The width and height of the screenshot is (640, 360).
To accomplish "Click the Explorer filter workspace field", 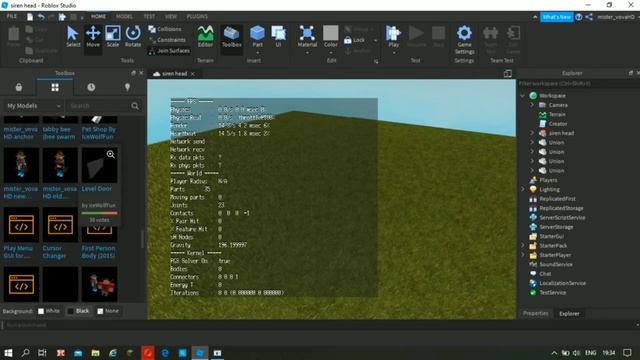I will click(x=578, y=83).
